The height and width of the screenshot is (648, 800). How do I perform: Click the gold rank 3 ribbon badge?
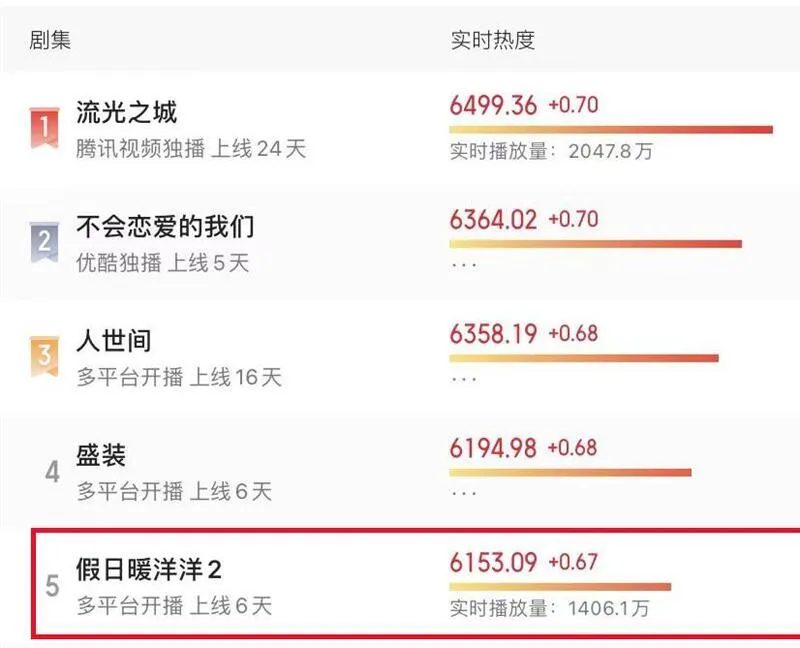coord(44,356)
